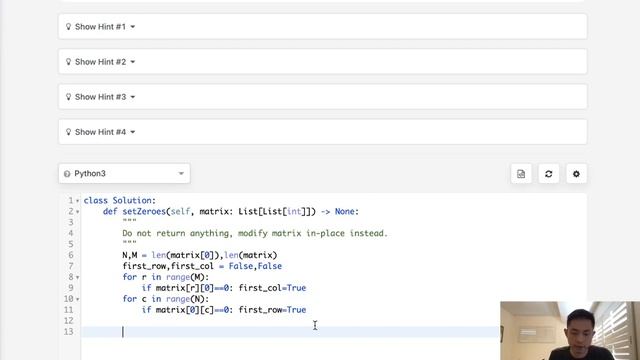This screenshot has width=640, height=360.
Task: Reset code with the refresh icon
Action: point(549,174)
